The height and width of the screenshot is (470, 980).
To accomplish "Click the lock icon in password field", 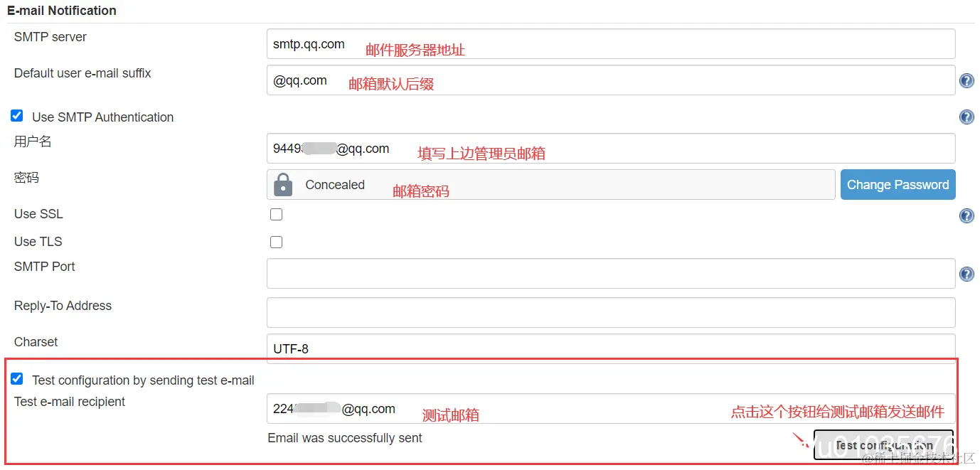I will click(x=283, y=184).
